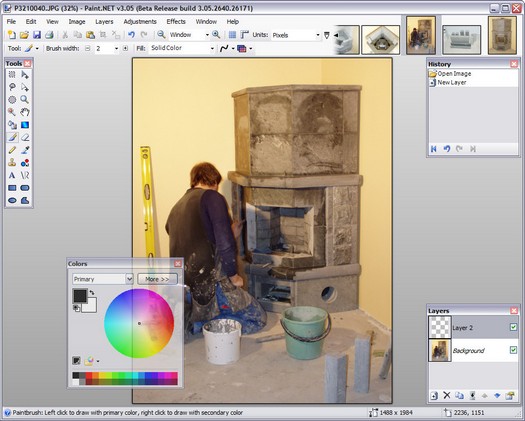525x421 pixels.
Task: Select the Rectangle Select tool
Action: [x=12, y=74]
